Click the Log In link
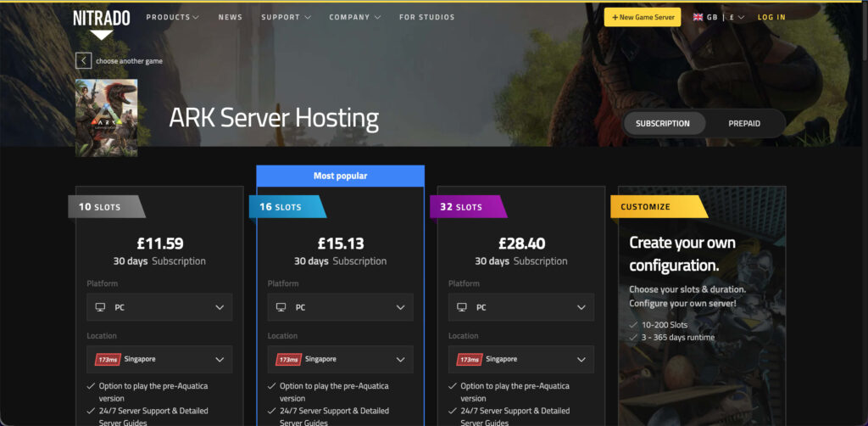Viewport: 868px width, 426px height. click(x=771, y=17)
